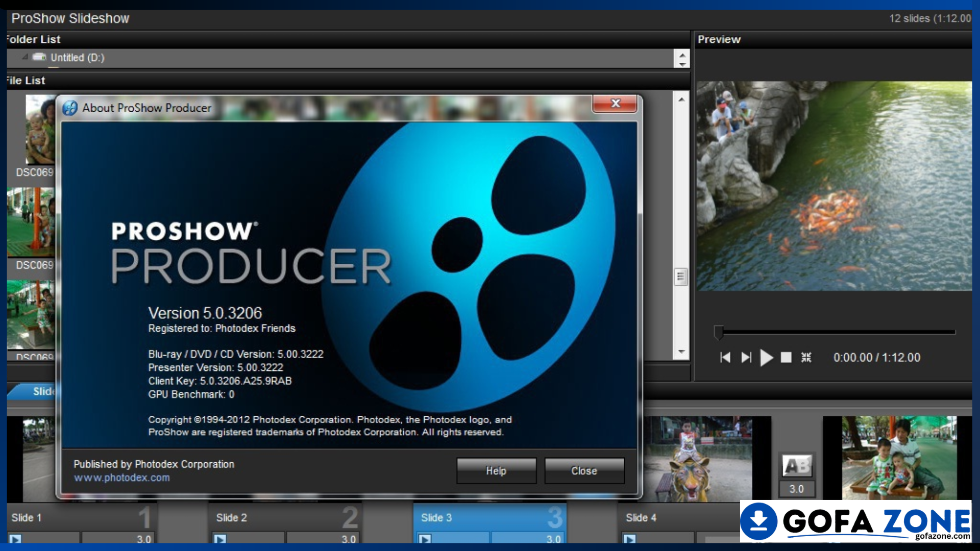Screen dimensions: 980x551
Task: Click the 3.0 duration of Slide 2
Action: 349,539
